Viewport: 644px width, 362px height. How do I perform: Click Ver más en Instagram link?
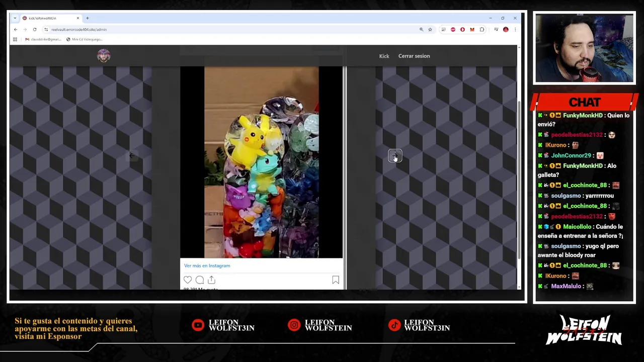tap(207, 265)
